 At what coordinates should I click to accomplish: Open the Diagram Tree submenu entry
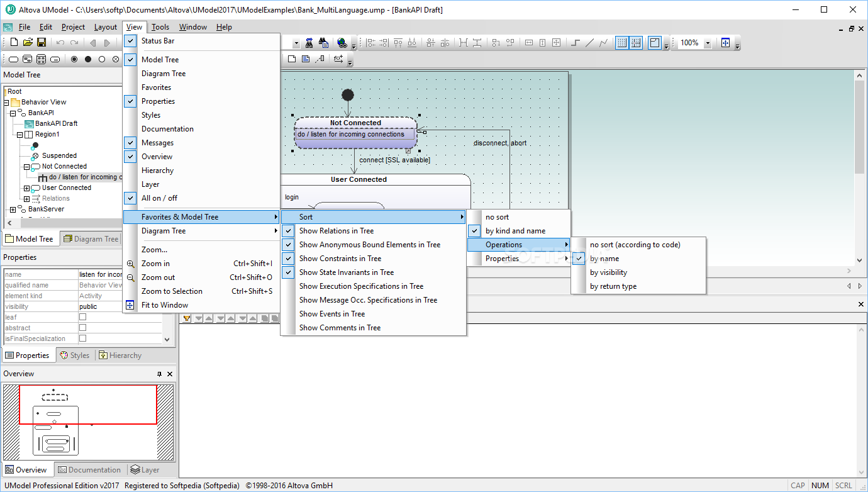coord(201,231)
